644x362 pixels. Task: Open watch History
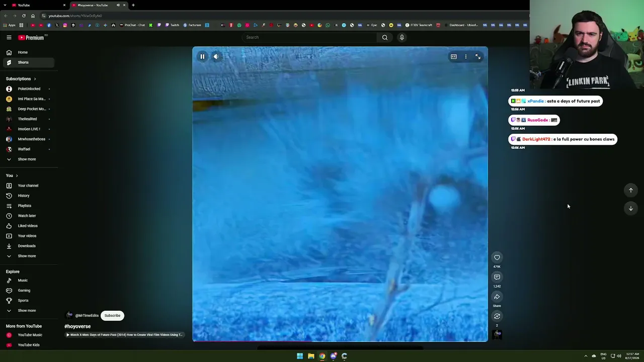coord(29,196)
